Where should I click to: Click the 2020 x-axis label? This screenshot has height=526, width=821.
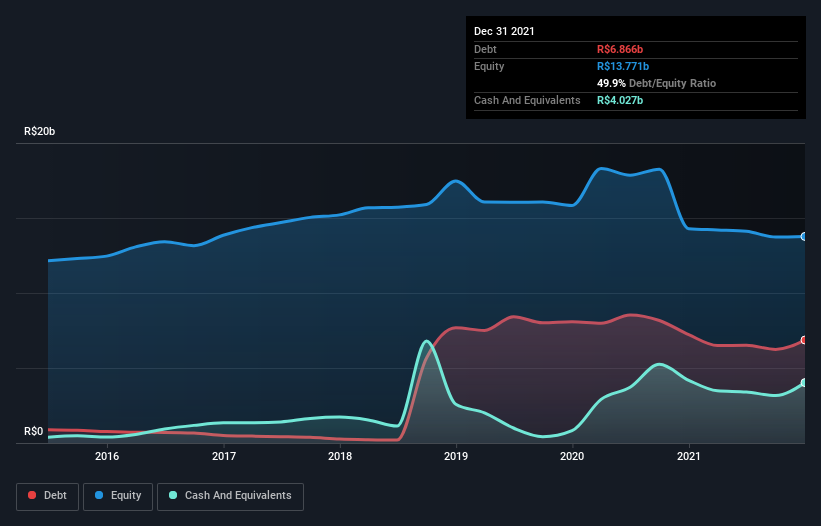(x=572, y=456)
